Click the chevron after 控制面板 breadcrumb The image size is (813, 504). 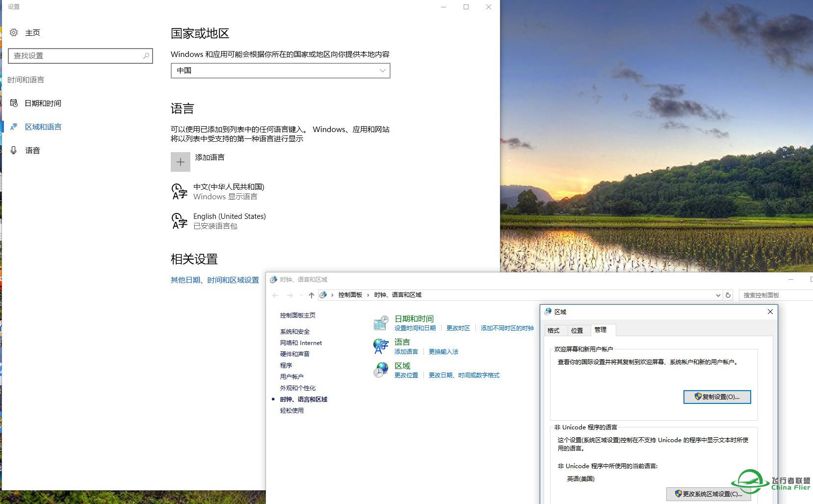[368, 295]
